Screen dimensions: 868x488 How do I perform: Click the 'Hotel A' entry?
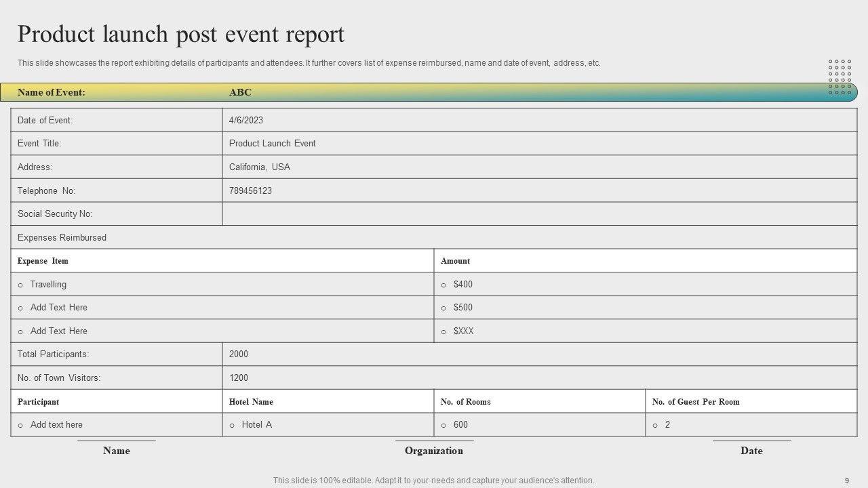click(257, 424)
